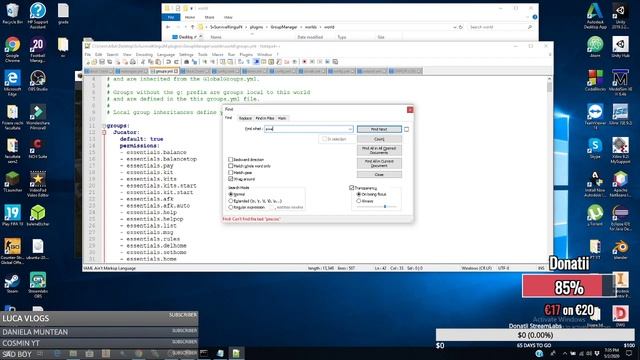
Task: Click the Save icon in Notepad++ toolbar
Action: (x=102, y=62)
